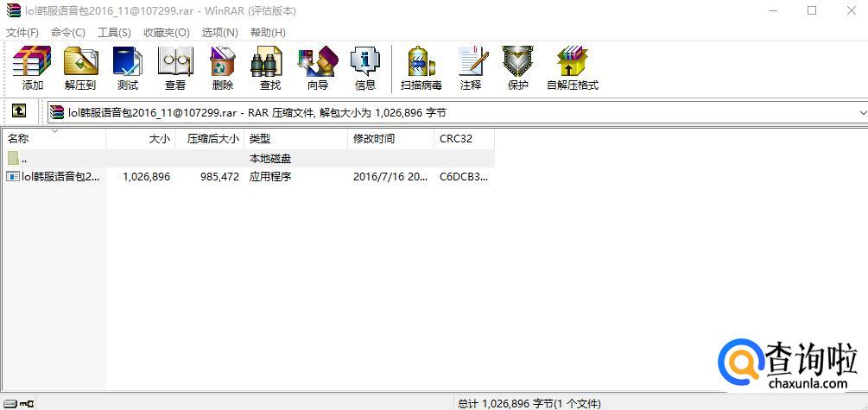Convert to self-extracting format (自解压格式)
The width and height of the screenshot is (868, 410).
573,68
